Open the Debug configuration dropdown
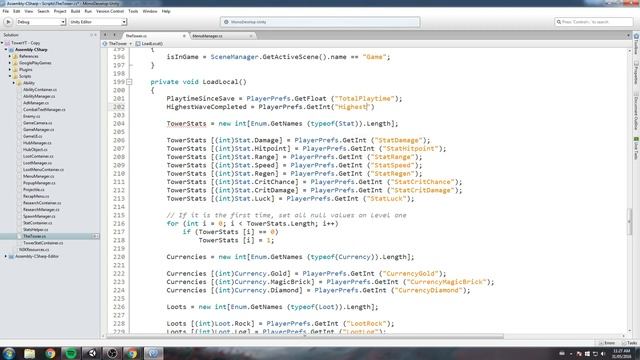The height and width of the screenshot is (360, 640). pos(40,22)
